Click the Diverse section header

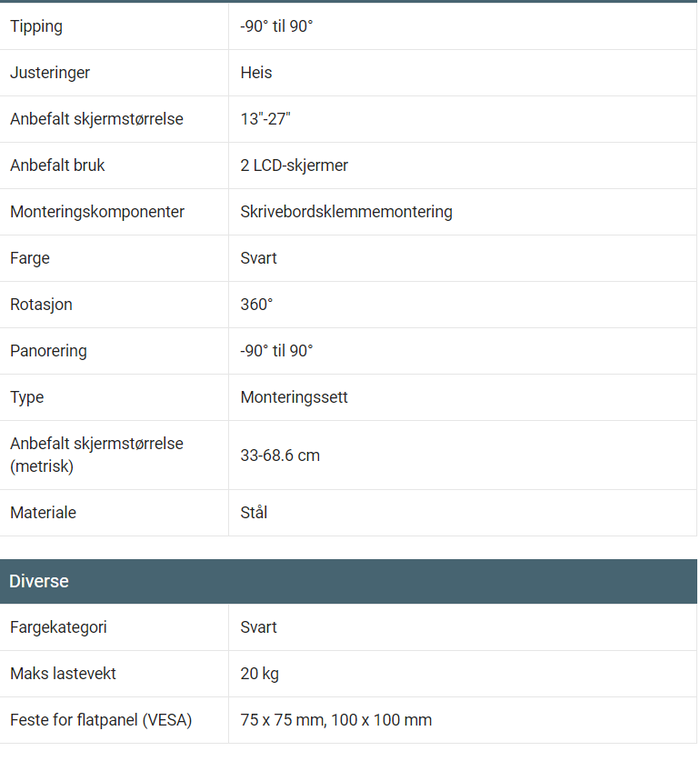[x=39, y=581]
